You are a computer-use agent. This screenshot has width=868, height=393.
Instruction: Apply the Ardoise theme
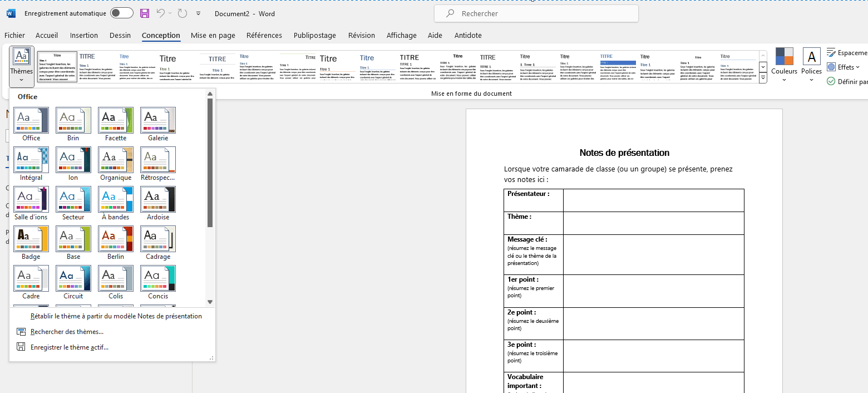[x=158, y=199]
